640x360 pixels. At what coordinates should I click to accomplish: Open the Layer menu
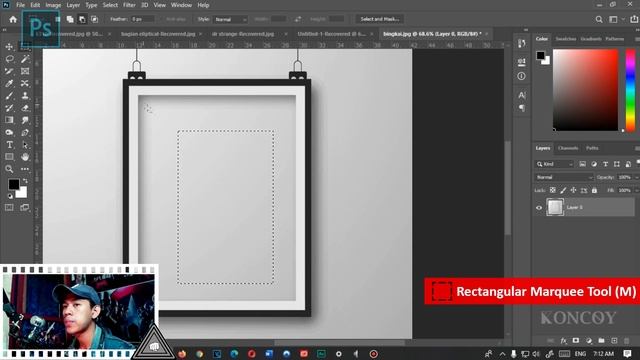pos(73,5)
